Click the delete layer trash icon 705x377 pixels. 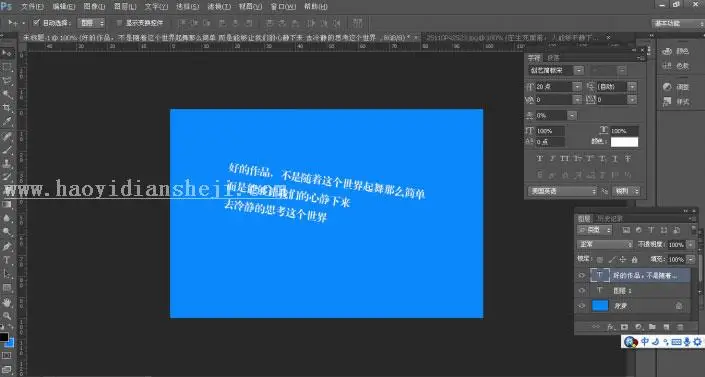pyautogui.click(x=680, y=327)
